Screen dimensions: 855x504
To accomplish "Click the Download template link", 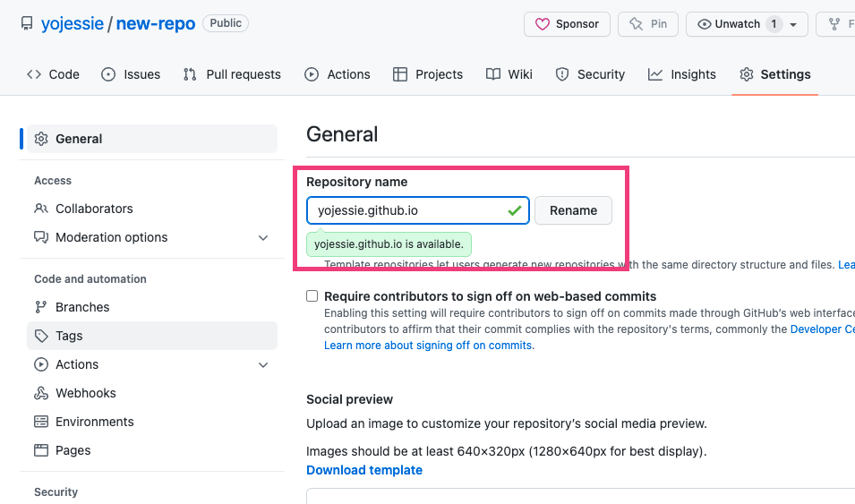I will [364, 470].
